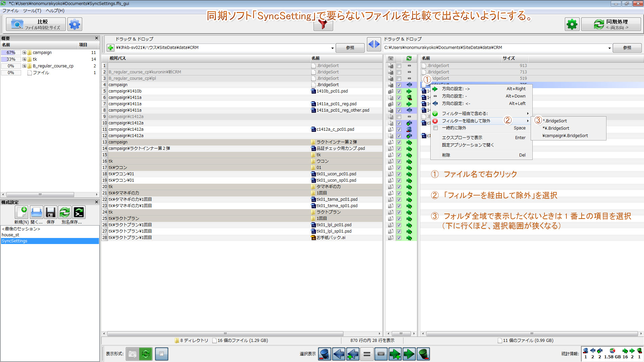Click the save configuration floppy icon

coord(51,213)
